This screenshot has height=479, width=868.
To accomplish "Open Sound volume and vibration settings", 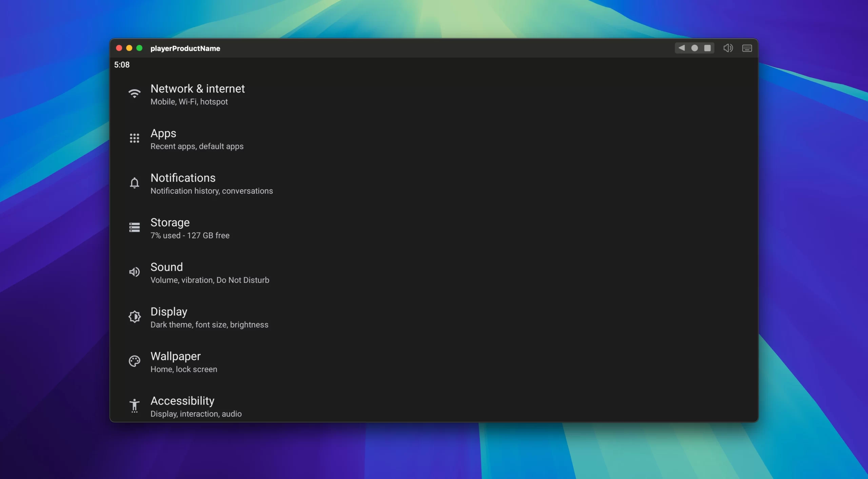I will point(166,267).
